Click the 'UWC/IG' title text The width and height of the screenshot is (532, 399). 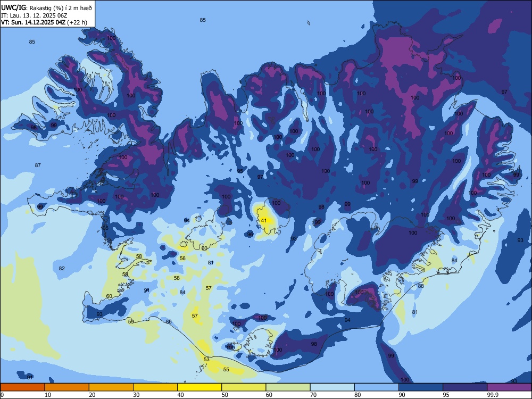13,7
